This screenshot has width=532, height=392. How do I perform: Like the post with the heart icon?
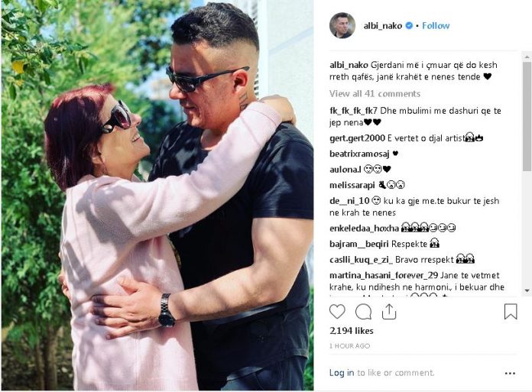[x=337, y=312]
